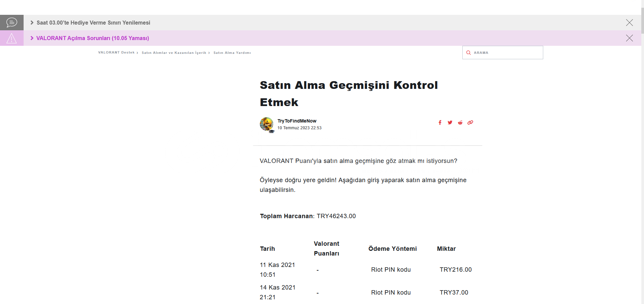Image resolution: width=644 pixels, height=304 pixels.
Task: Expand the VALORANT Açılma Sorunları chevron
Action: click(32, 38)
